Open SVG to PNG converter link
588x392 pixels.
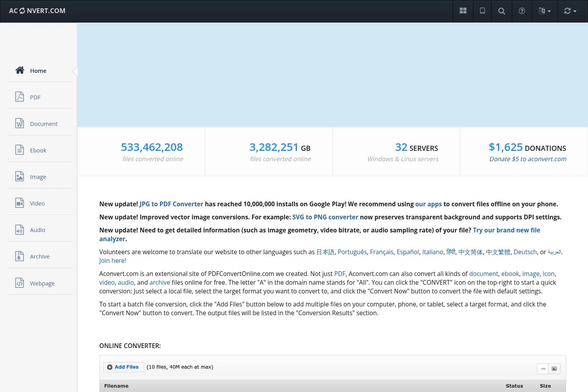click(325, 217)
